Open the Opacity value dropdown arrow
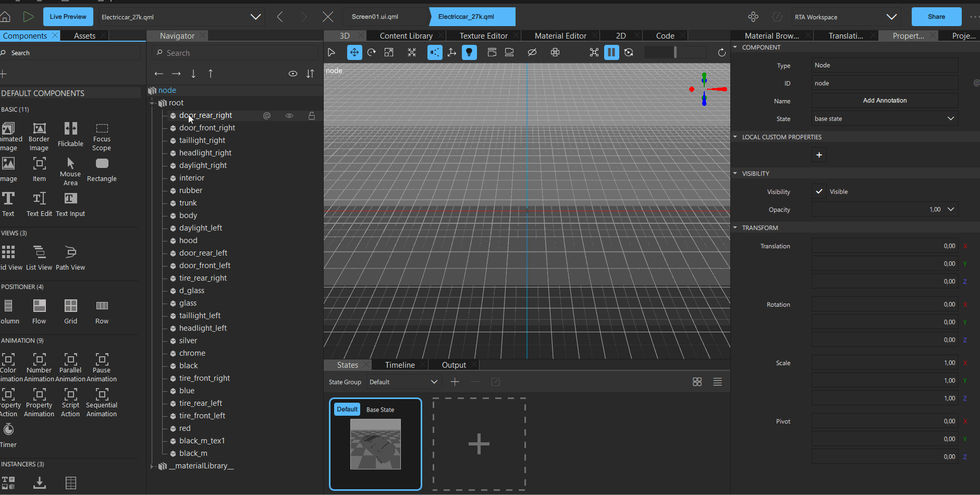Image resolution: width=980 pixels, height=495 pixels. (x=951, y=209)
